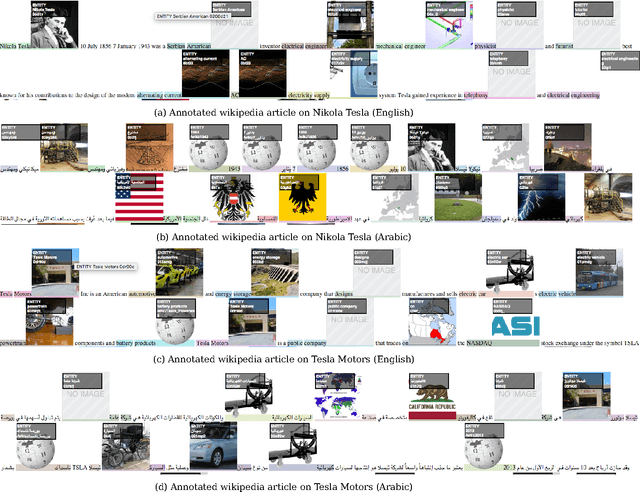The image size is (640, 492).
Task: Click the highlighted year '1856'
Action: [x=342, y=169]
